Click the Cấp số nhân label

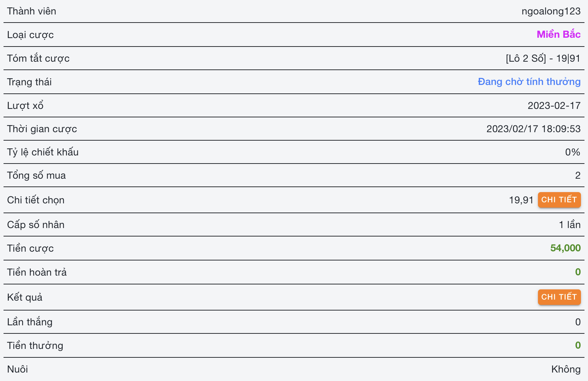[x=36, y=225]
